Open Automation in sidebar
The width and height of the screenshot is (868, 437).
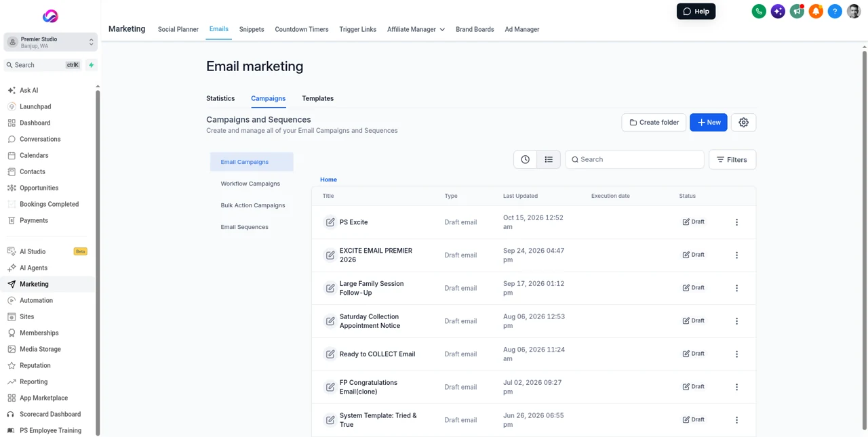tap(36, 301)
